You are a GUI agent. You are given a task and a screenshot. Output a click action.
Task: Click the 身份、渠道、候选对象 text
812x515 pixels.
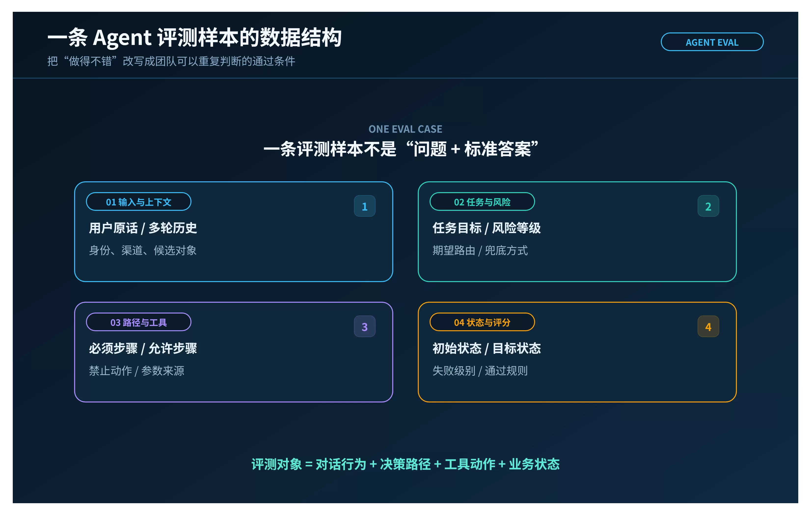pyautogui.click(x=143, y=250)
